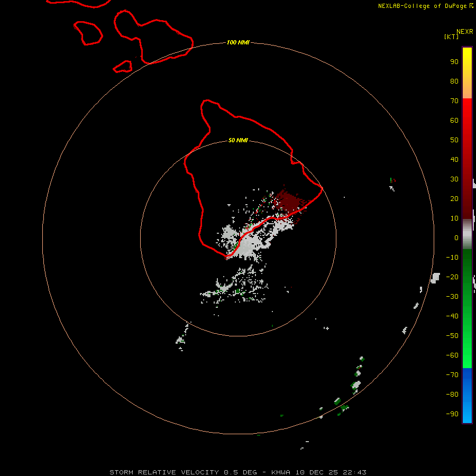Select the 50 value on velocity scale

[x=454, y=140]
